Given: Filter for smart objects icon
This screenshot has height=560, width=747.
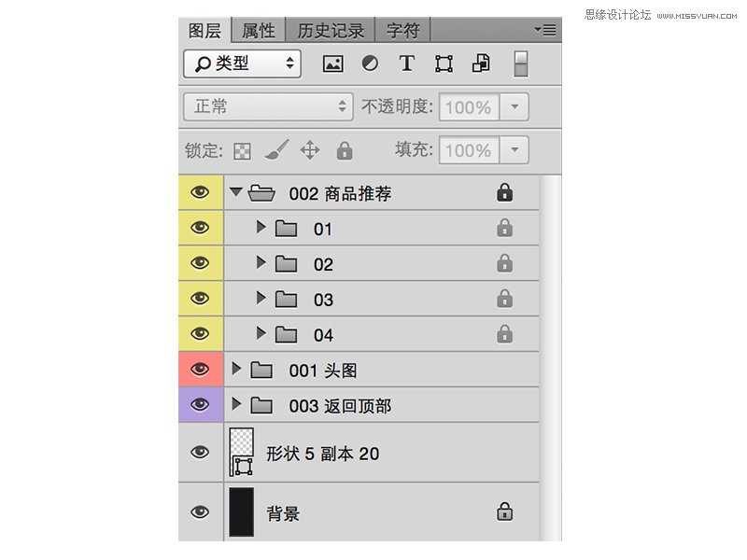Looking at the screenshot, I should pyautogui.click(x=480, y=63).
